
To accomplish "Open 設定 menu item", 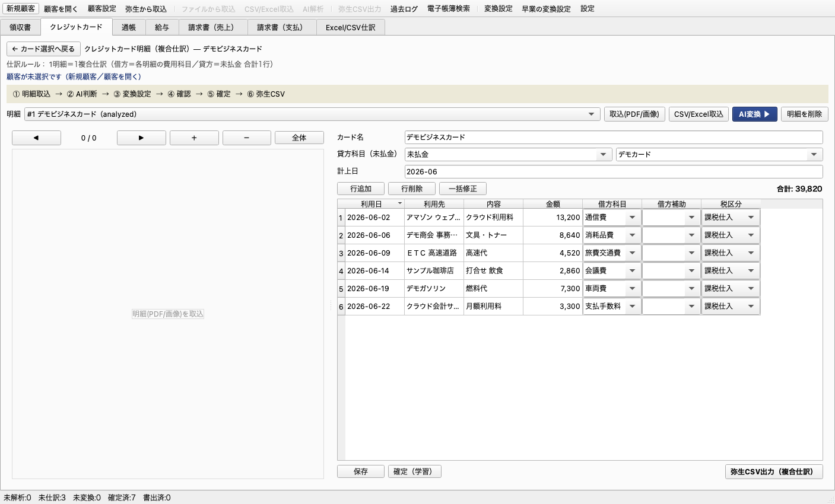I will click(588, 9).
